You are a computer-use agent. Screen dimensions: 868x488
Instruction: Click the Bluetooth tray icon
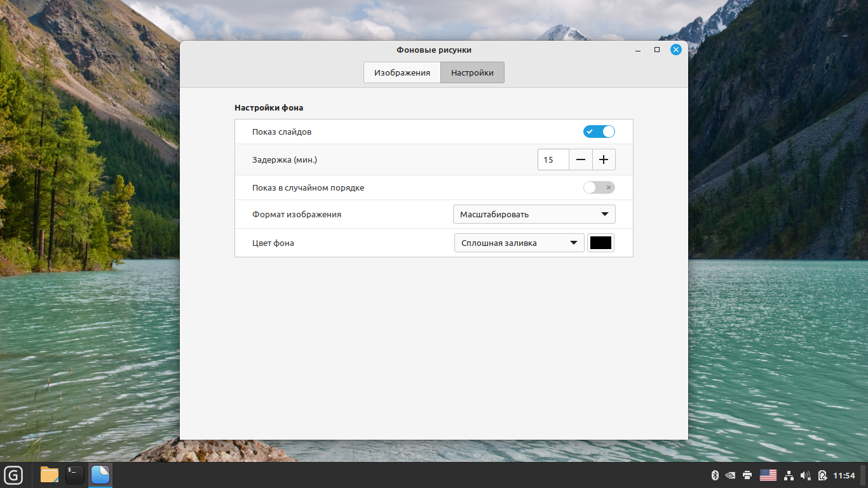coord(714,475)
